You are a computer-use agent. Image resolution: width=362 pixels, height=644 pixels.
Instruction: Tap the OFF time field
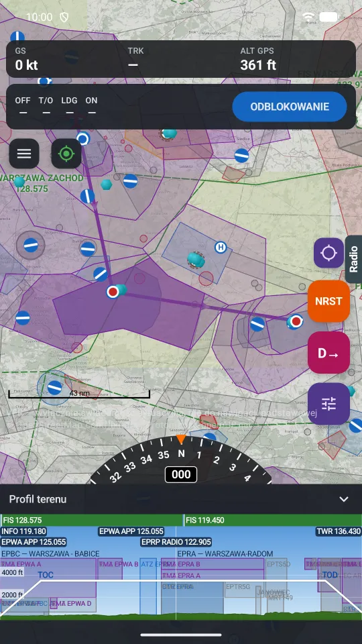click(x=23, y=107)
